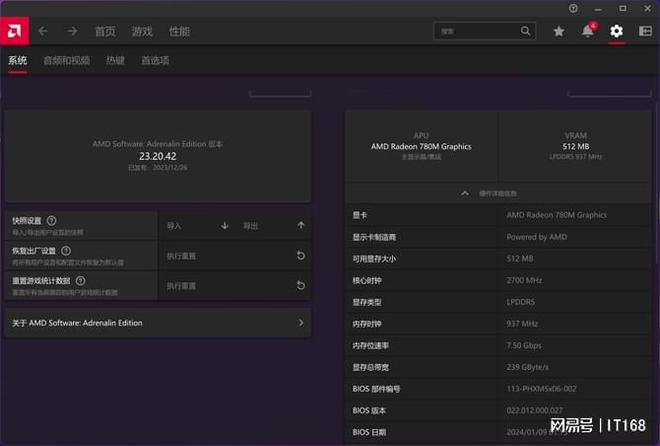This screenshot has width=660, height=446.
Task: Click the BIOS 部件编号 row label
Action: click(x=376, y=389)
